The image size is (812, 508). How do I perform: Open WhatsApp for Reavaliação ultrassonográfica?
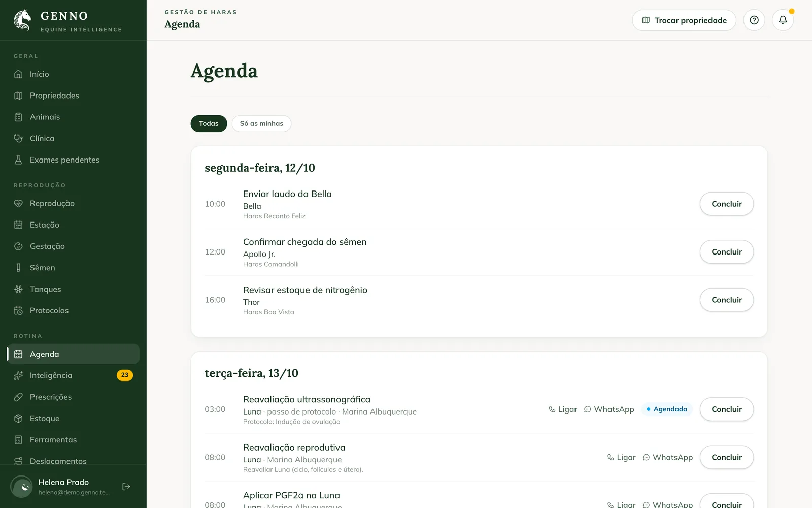[609, 409]
